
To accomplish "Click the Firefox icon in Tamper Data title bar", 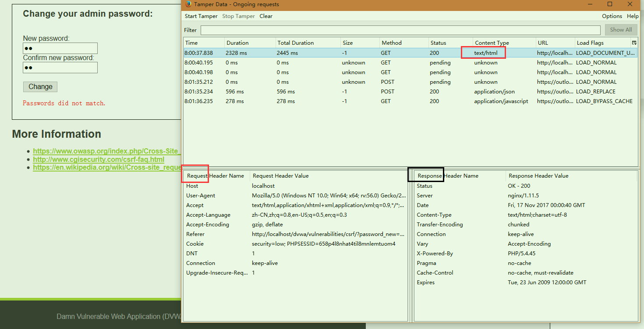I will click(188, 4).
